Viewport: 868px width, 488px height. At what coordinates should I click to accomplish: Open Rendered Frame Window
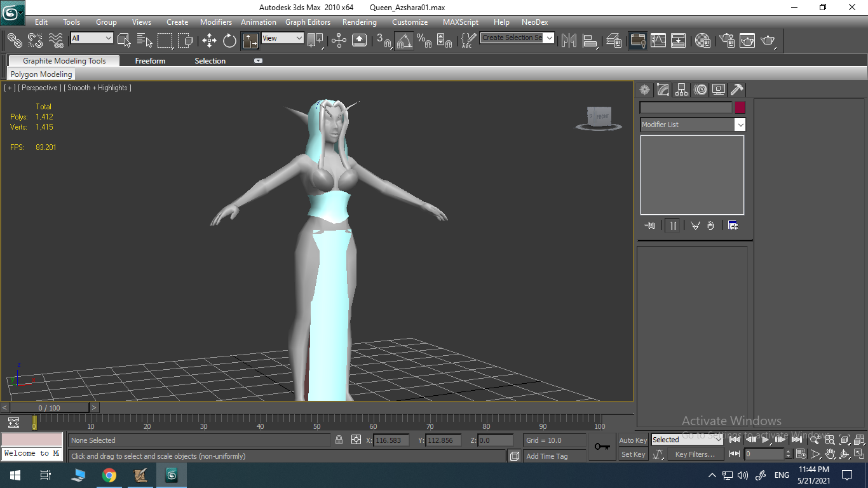747,40
